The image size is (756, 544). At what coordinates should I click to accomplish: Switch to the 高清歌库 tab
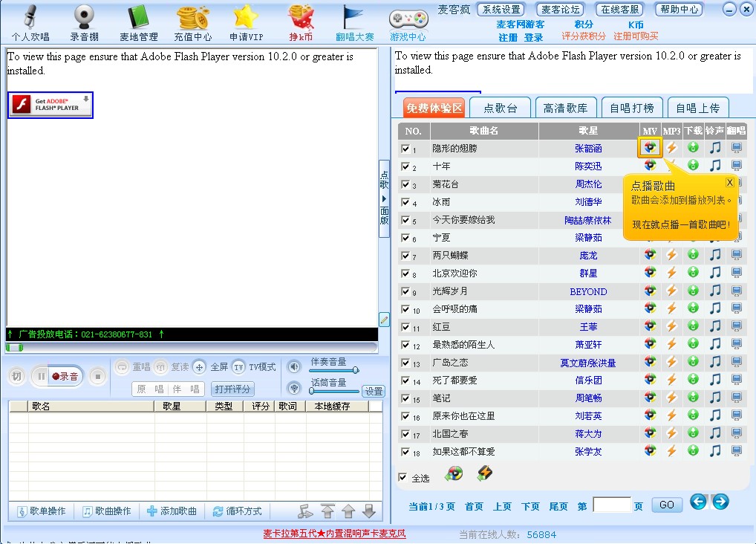566,106
